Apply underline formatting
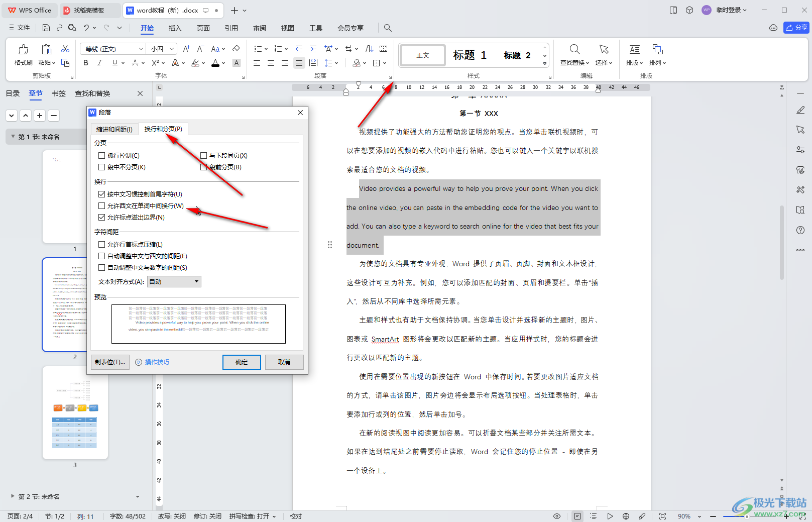 (x=115, y=63)
